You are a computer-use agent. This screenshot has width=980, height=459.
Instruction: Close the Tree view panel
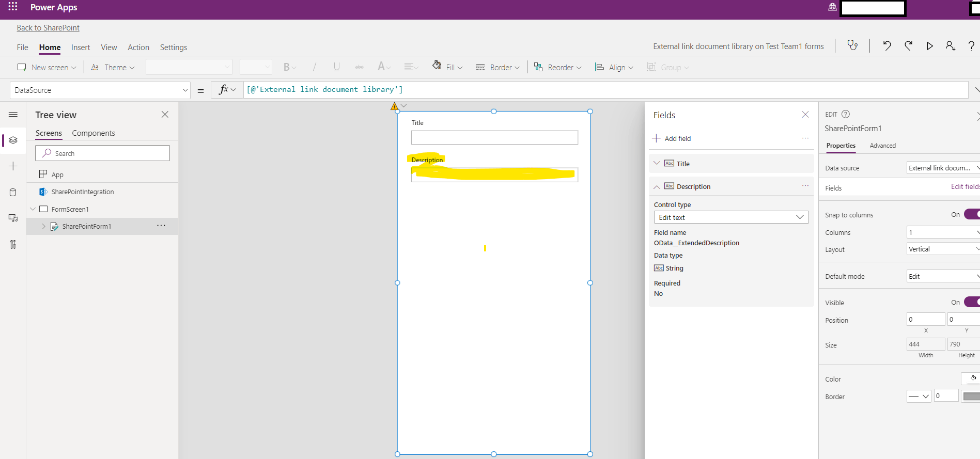[165, 114]
